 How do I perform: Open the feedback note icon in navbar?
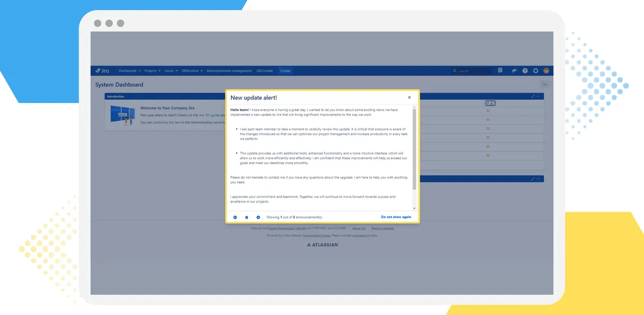500,71
